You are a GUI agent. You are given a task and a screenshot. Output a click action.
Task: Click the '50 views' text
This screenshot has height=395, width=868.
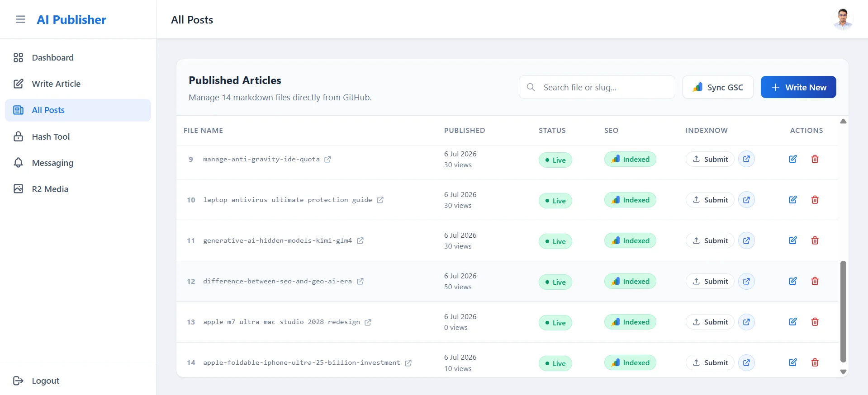click(458, 287)
